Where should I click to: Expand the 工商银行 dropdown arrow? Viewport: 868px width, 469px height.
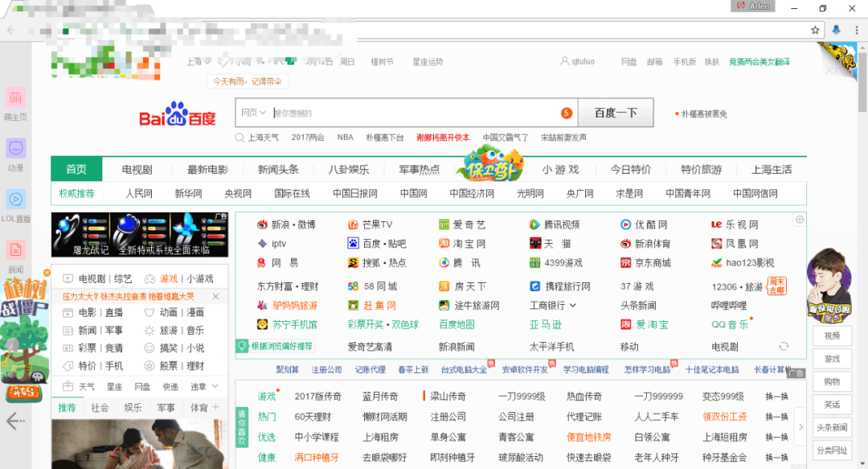click(572, 306)
